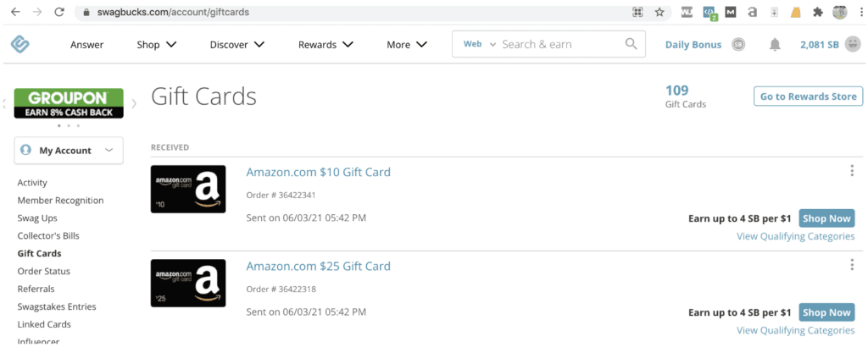Click the Go to Rewards Store button
The image size is (868, 364).
(x=808, y=97)
